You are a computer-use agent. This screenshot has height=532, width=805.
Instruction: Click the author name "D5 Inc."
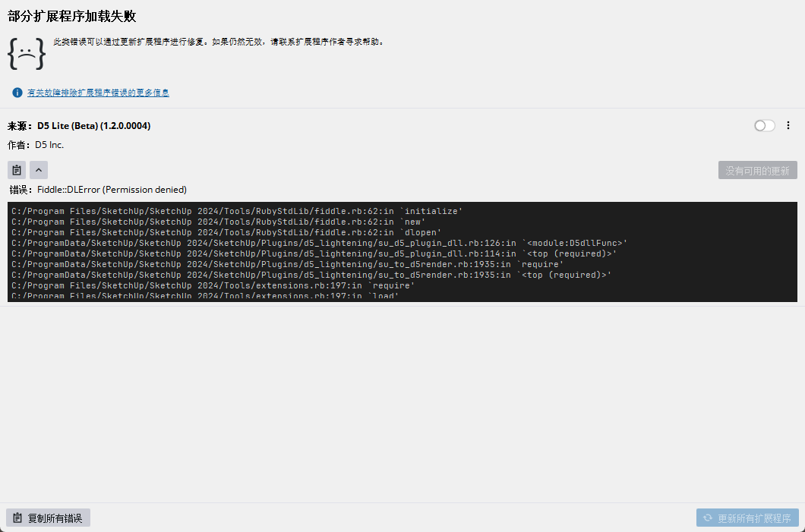pyautogui.click(x=49, y=145)
